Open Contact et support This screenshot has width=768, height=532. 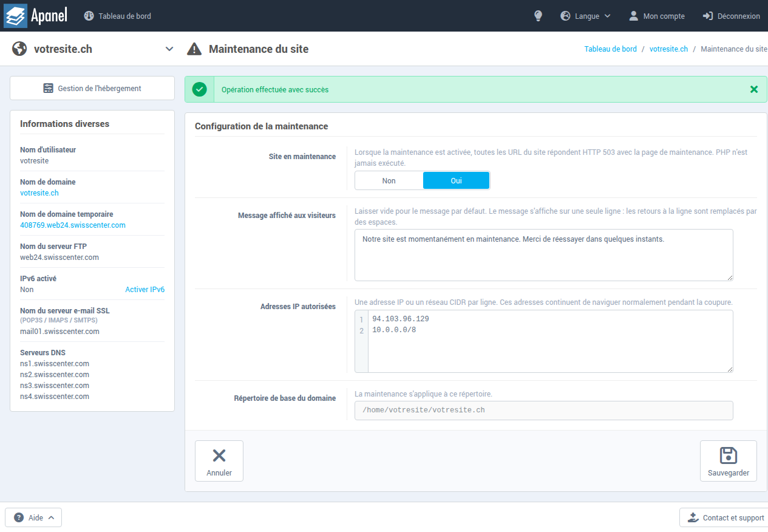pyautogui.click(x=724, y=518)
